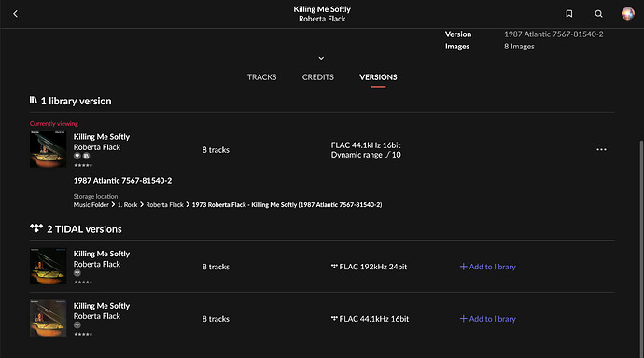Open search with the magnifier icon
The image size is (644, 358).
(598, 14)
